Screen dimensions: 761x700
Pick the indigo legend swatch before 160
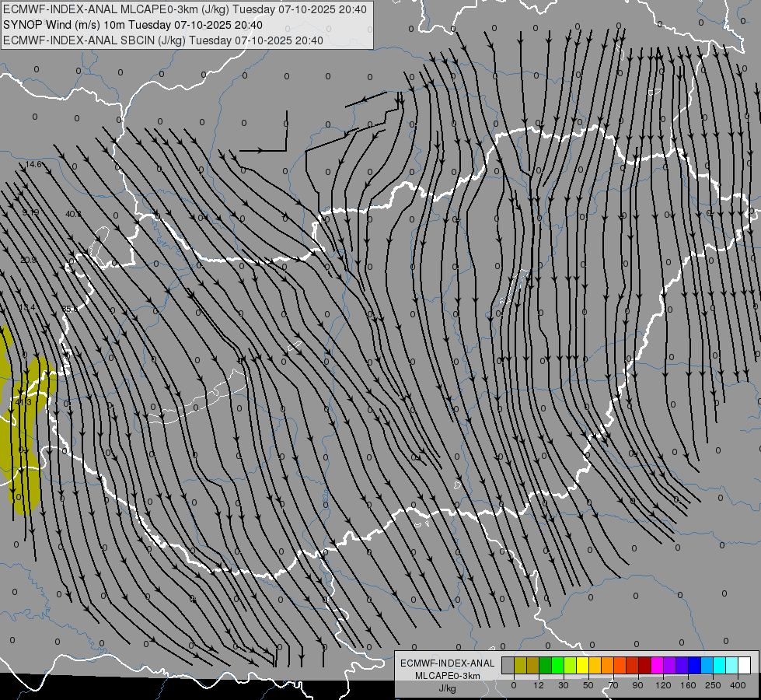pyautogui.click(x=682, y=665)
